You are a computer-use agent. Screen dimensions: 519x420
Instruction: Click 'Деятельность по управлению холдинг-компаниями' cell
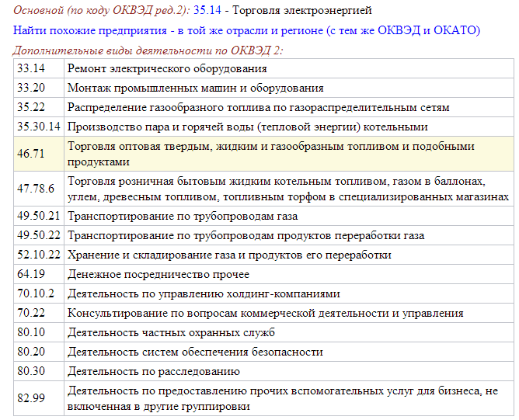[288, 293]
